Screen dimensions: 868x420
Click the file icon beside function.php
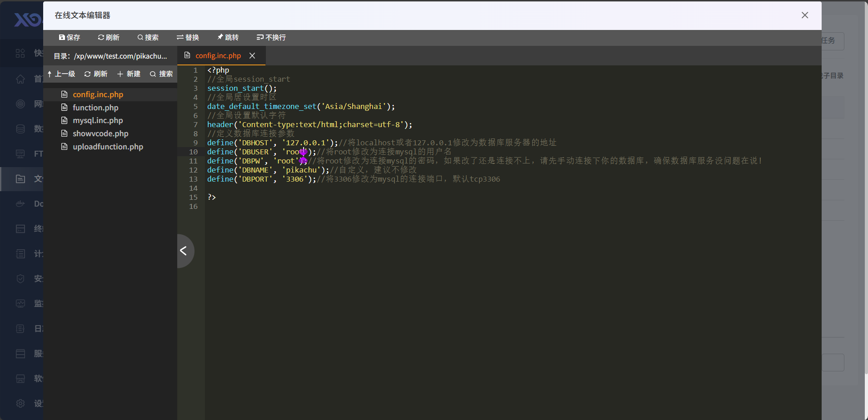[x=64, y=108]
